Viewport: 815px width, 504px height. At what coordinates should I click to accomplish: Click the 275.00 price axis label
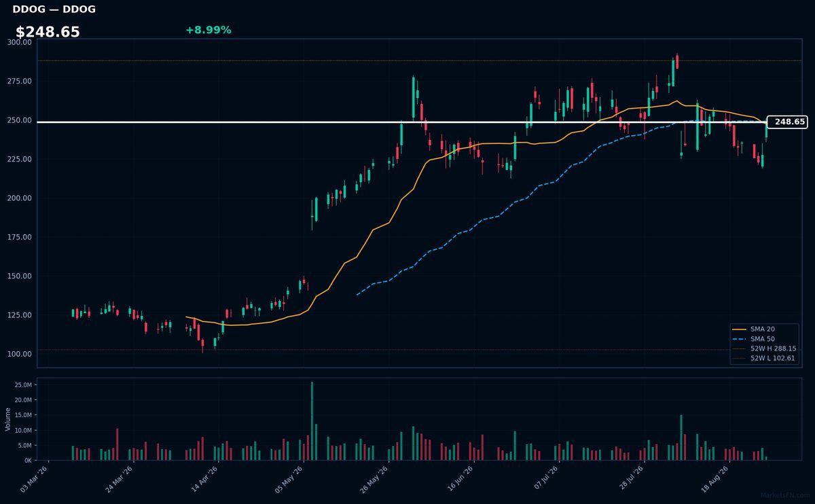20,82
